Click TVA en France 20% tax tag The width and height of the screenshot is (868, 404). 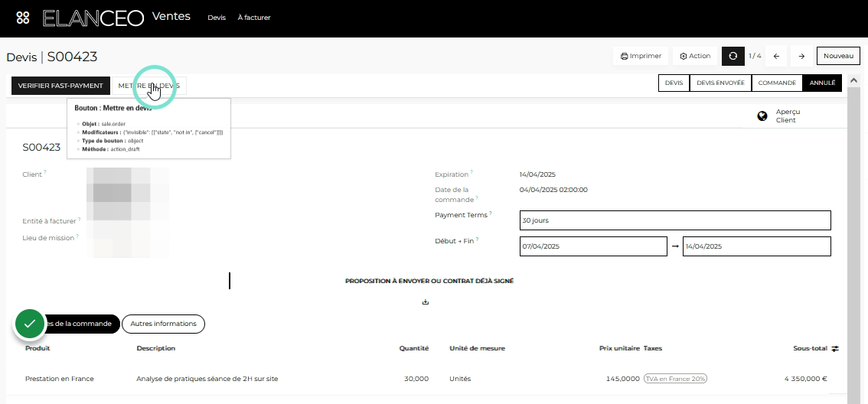(x=675, y=379)
